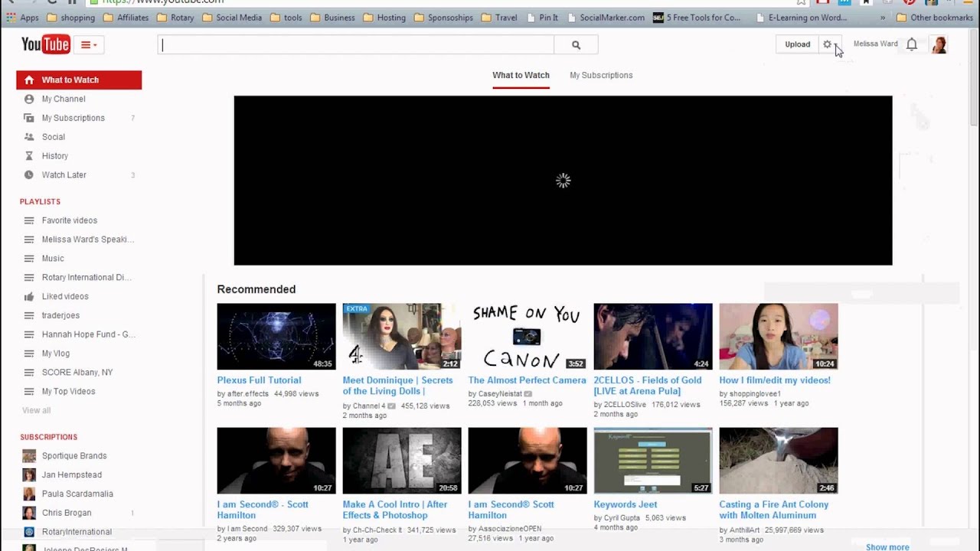Click the History hourglass icon
The width and height of the screenshot is (980, 551).
click(29, 156)
